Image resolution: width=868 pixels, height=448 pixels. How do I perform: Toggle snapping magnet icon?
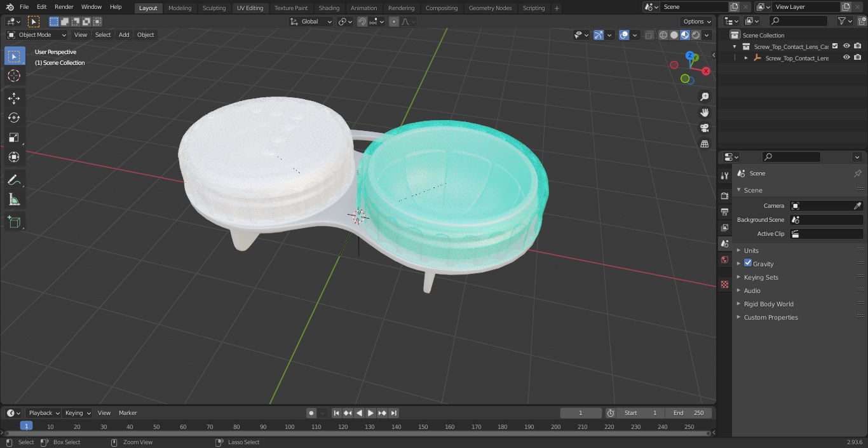click(362, 22)
